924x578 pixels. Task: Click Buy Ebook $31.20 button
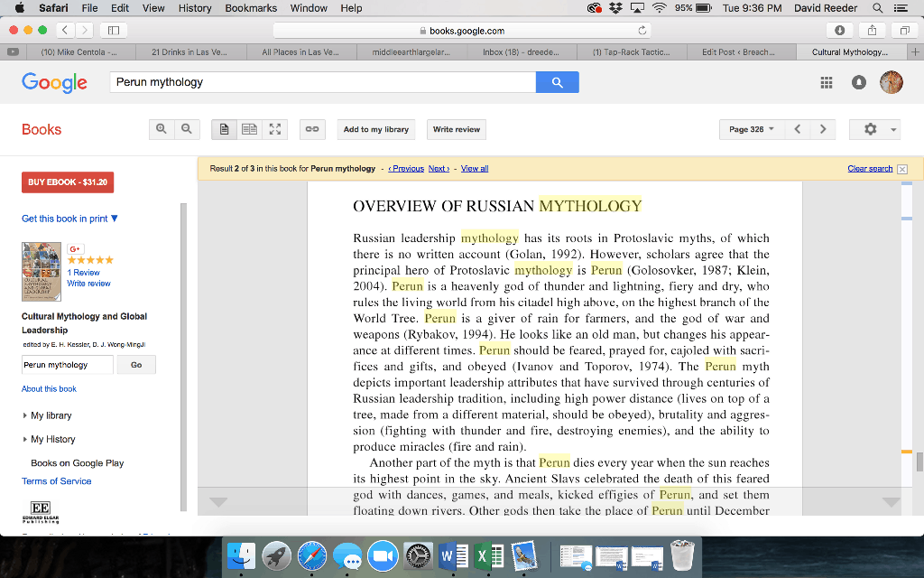(x=68, y=182)
